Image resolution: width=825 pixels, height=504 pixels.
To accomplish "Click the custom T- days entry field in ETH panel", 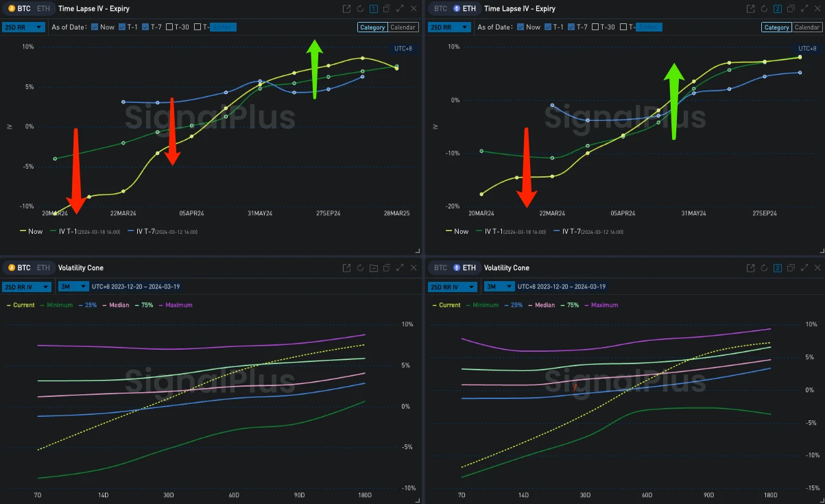I will coord(648,27).
